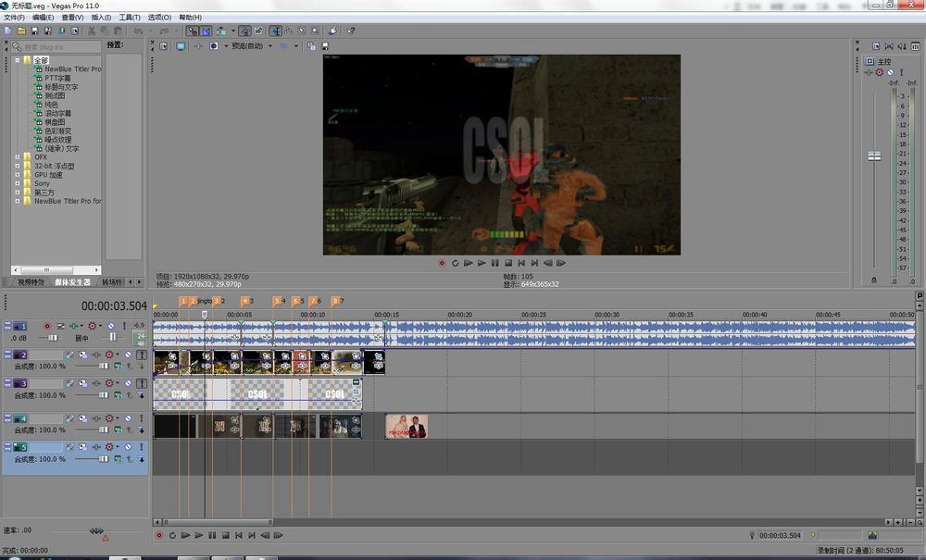Collapse the 全部 folder
Image resolution: width=926 pixels, height=560 pixels.
click(17, 60)
